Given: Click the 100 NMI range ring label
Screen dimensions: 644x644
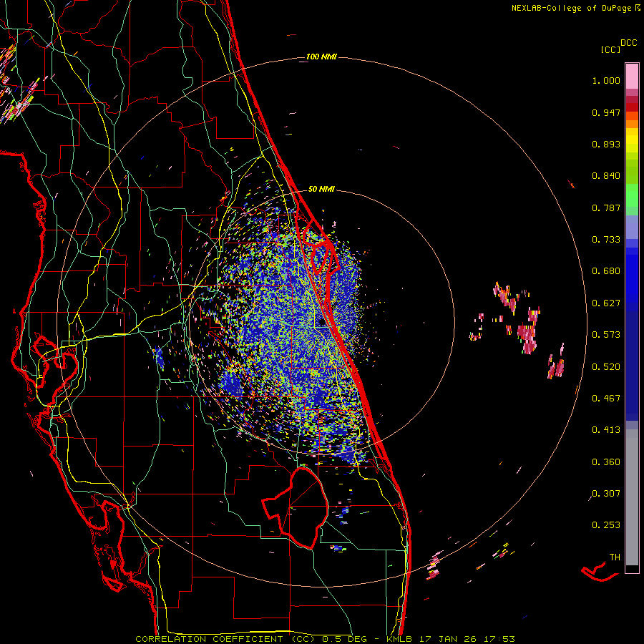Looking at the screenshot, I should pos(321,57).
